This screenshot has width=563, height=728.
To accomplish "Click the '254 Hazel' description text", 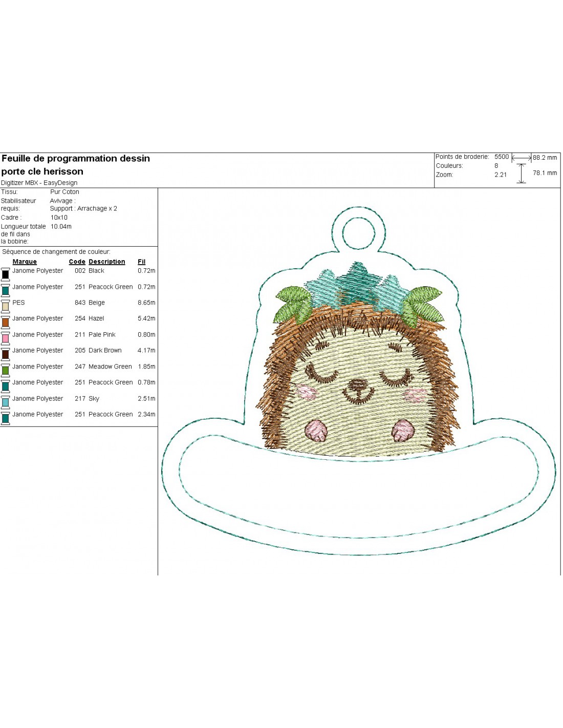I will [x=90, y=318].
